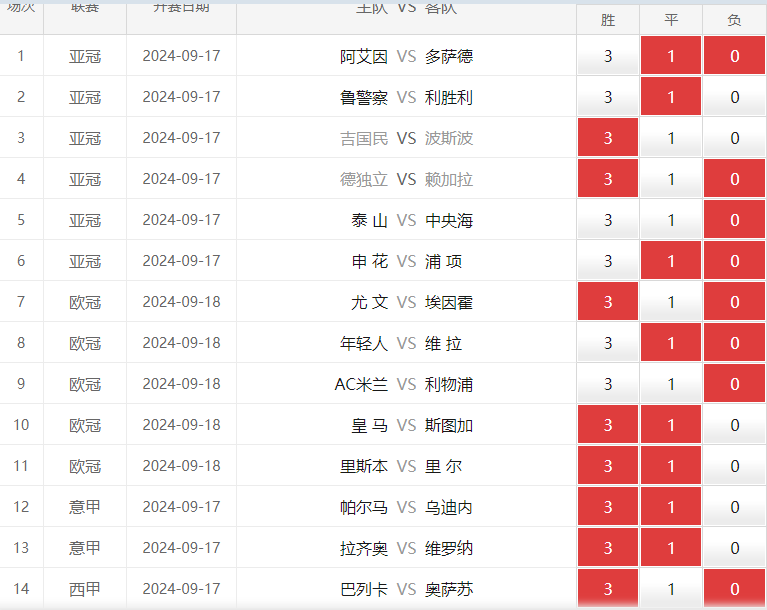Select win (3) for AC米兰 vs 利物浦
The height and width of the screenshot is (610, 767).
608,384
